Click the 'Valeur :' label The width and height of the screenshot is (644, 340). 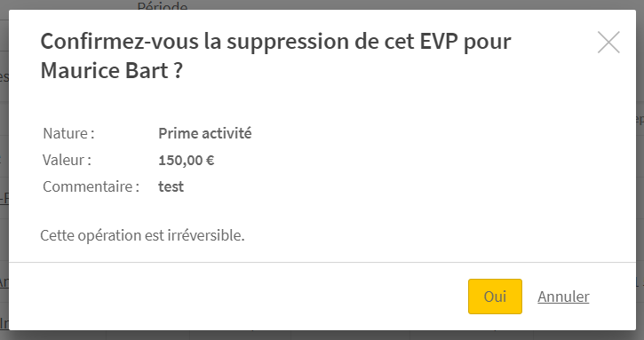(x=67, y=160)
